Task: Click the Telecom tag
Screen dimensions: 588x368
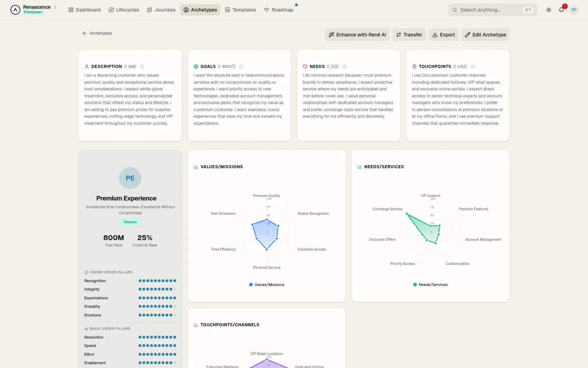Action: 130,222
